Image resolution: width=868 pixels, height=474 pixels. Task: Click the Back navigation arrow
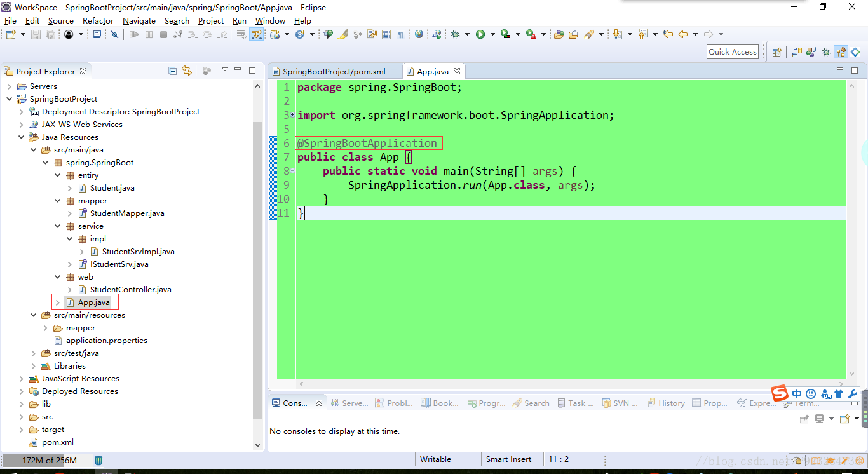(x=683, y=34)
